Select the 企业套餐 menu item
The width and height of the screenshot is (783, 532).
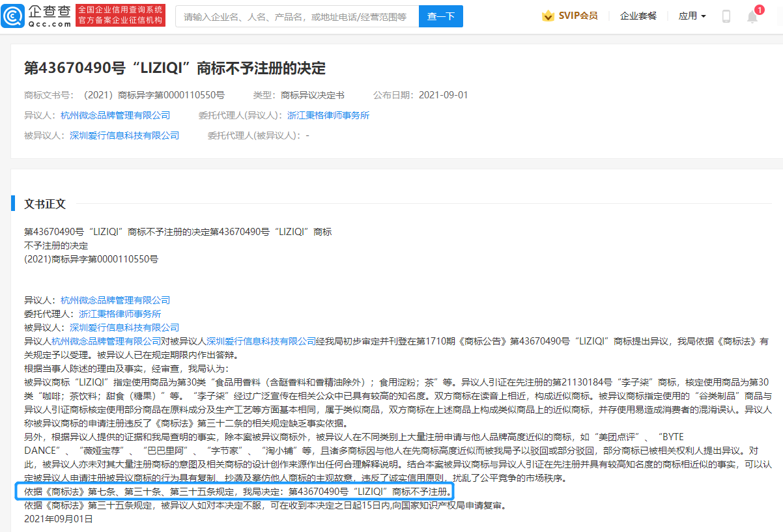638,16
